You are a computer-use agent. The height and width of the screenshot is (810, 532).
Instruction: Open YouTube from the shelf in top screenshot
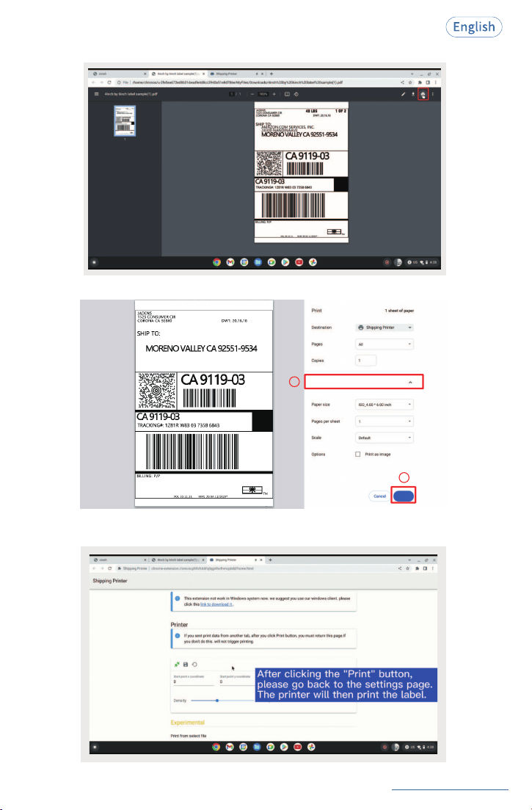pos(299,262)
